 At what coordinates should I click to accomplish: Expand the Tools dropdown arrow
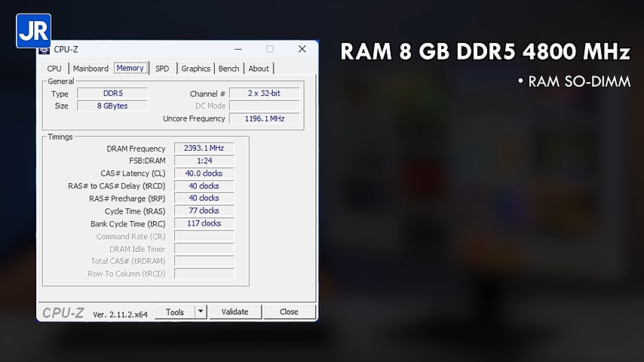(x=201, y=312)
